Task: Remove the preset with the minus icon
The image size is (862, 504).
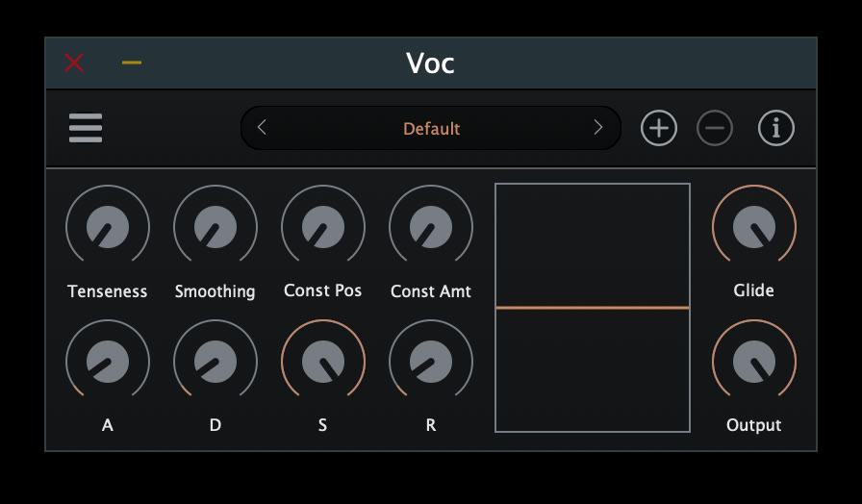Action: pos(715,128)
